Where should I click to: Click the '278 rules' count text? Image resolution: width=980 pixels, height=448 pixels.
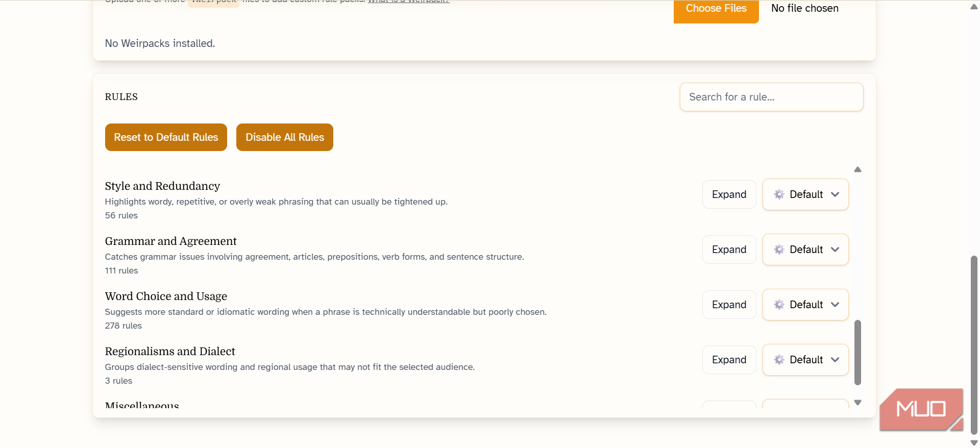[123, 326]
